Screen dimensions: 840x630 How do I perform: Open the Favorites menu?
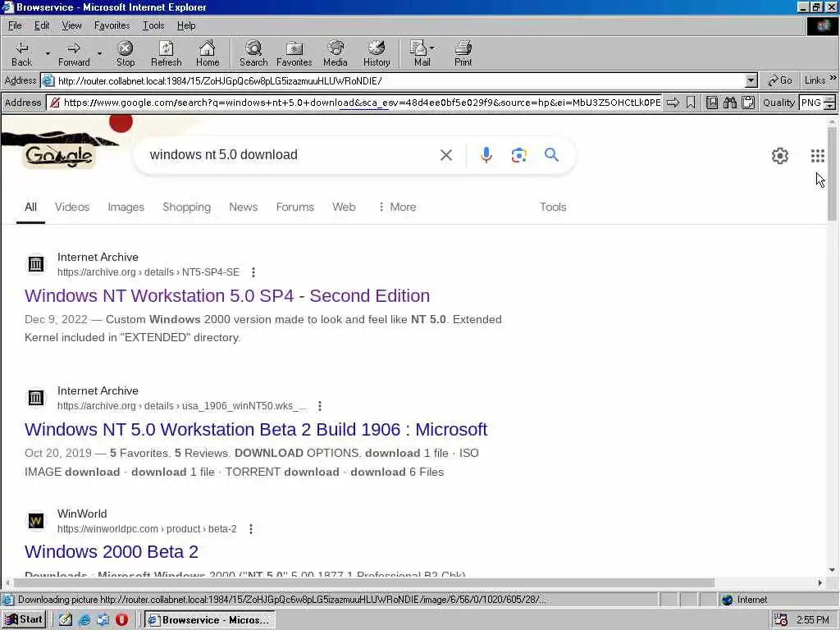pos(112,25)
